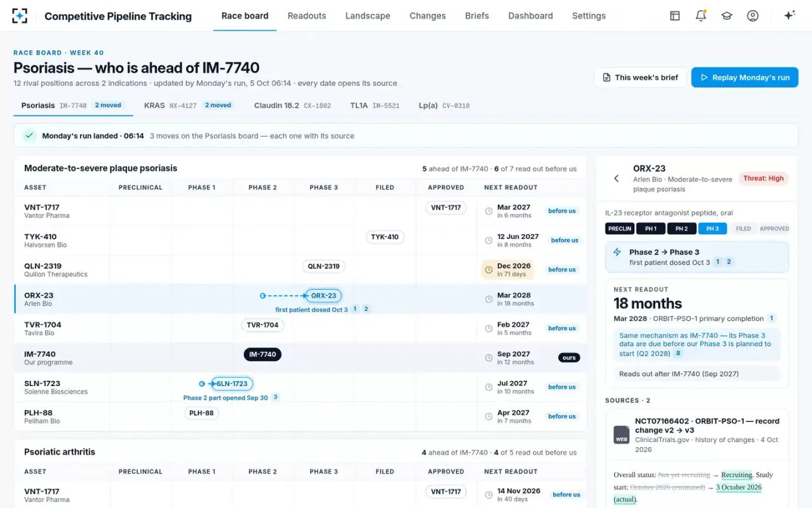Click the app logo icon
Viewport: 812px width, 508px height.
point(20,16)
